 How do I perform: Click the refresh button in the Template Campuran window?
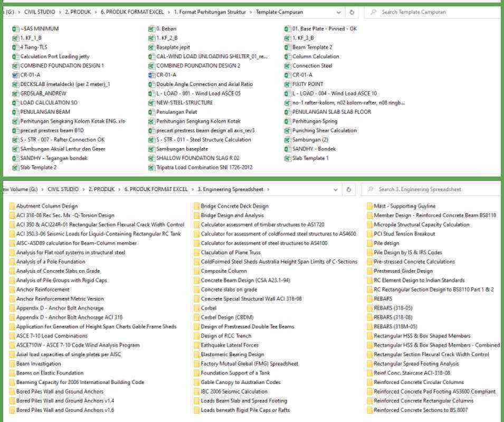(351, 12)
